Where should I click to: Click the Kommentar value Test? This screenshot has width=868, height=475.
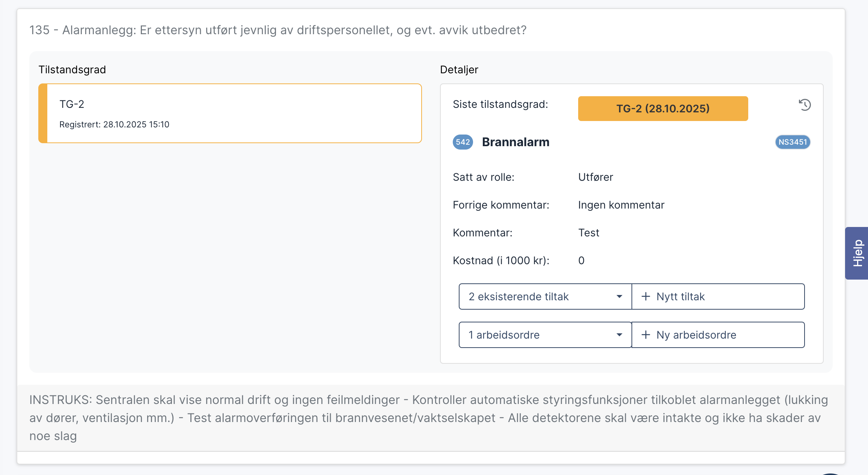588,233
